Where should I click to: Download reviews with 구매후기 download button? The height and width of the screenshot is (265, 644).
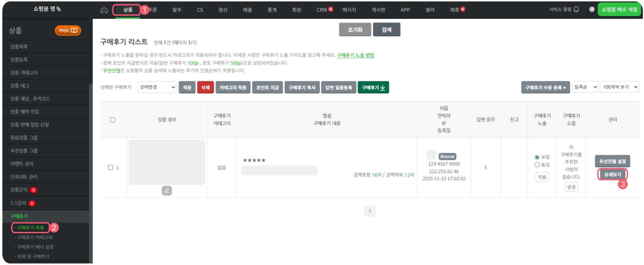coord(373,88)
